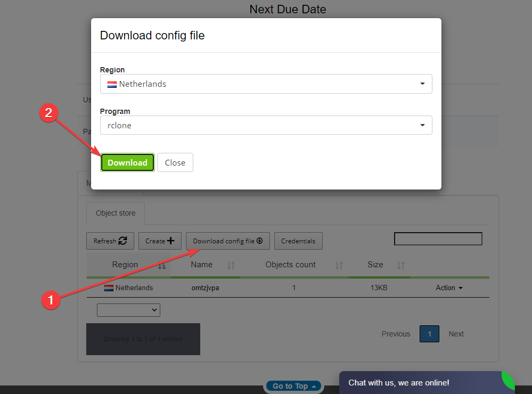Click the download icon beside Download config file
This screenshot has width=532, height=394.
[x=260, y=241]
